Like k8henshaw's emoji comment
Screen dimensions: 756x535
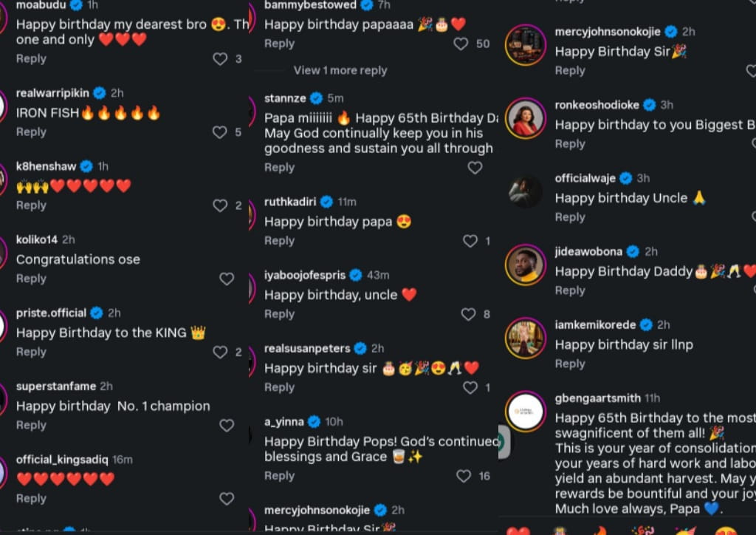click(x=220, y=205)
